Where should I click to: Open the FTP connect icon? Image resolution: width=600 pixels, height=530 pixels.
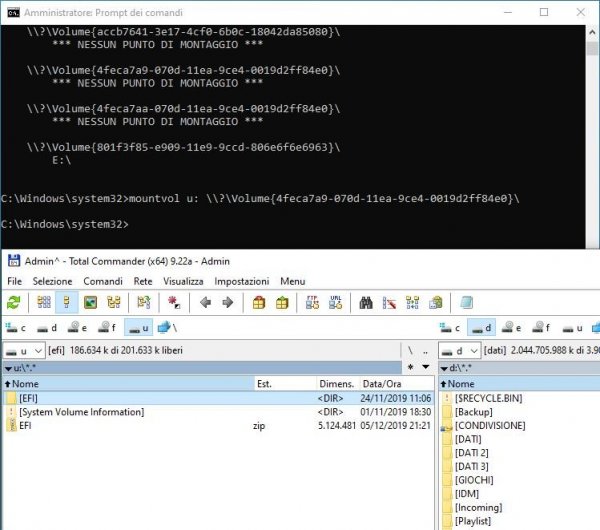tap(312, 302)
